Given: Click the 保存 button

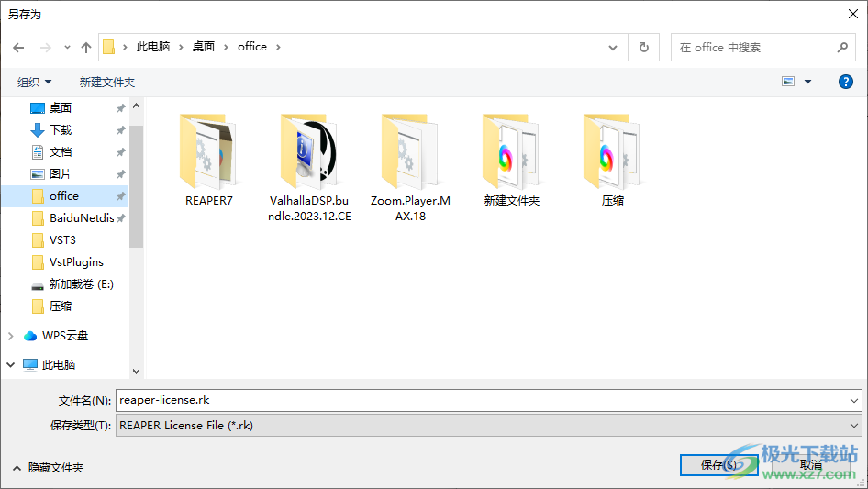Looking at the screenshot, I should pyautogui.click(x=718, y=465).
